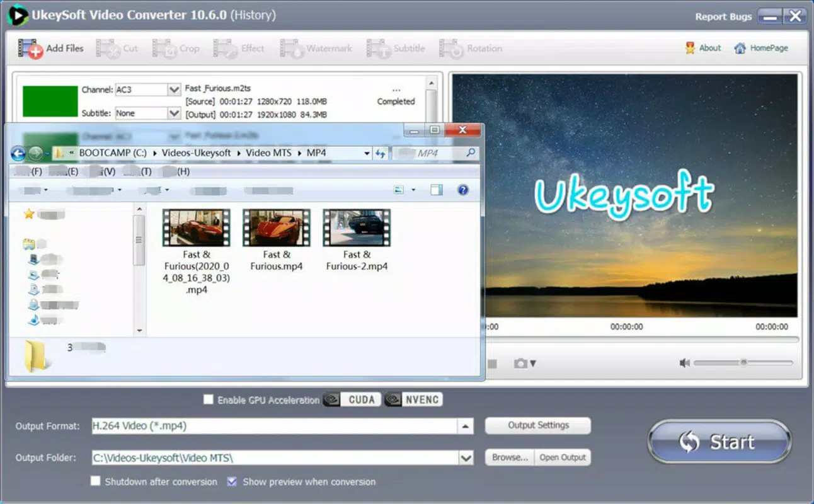
Task: Click the CUDA acceleration badge
Action: click(352, 399)
